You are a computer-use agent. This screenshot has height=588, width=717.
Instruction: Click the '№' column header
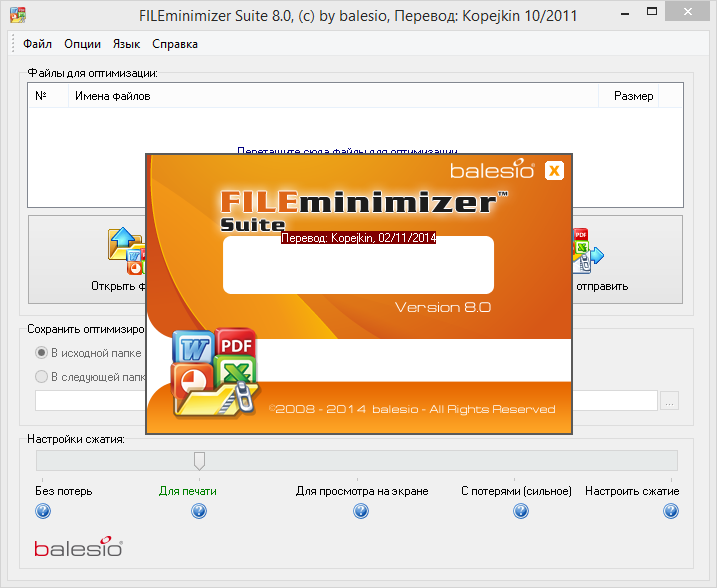[48, 96]
